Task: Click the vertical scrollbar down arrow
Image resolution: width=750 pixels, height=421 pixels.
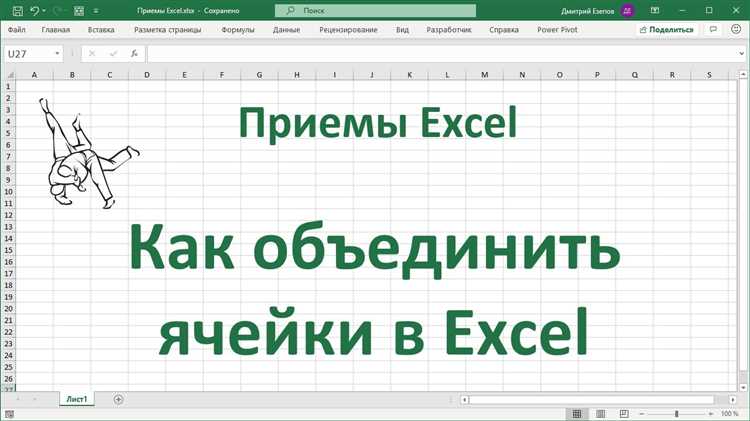Action: pos(743,387)
